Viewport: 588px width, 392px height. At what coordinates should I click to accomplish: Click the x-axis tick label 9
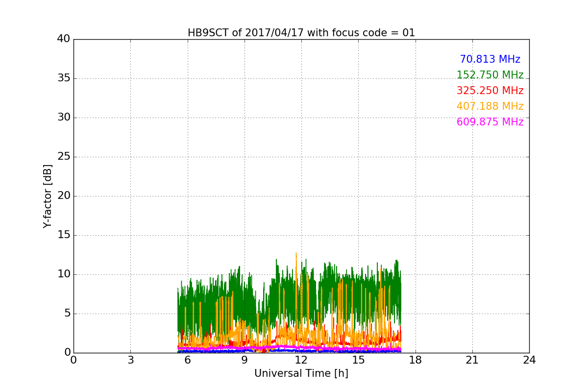[245, 360]
